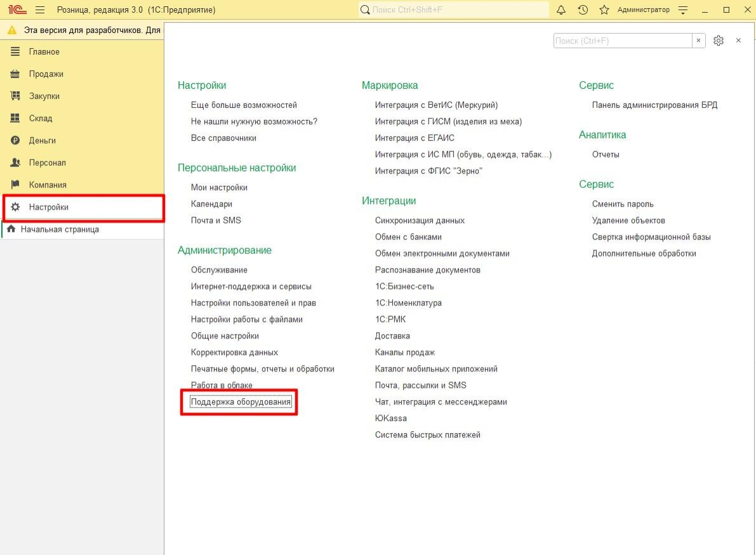Click the home icon of Начальная страница
This screenshot has height=555, width=756.
click(x=11, y=229)
